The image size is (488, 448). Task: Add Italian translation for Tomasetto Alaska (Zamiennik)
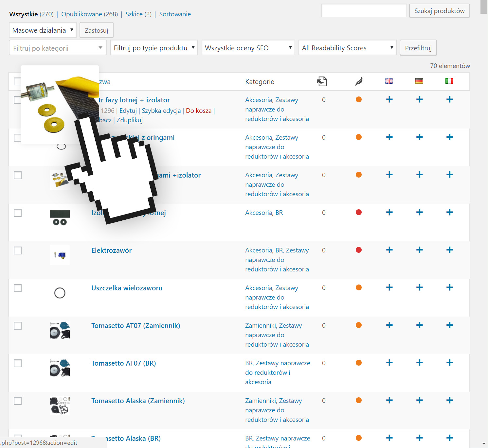449,400
